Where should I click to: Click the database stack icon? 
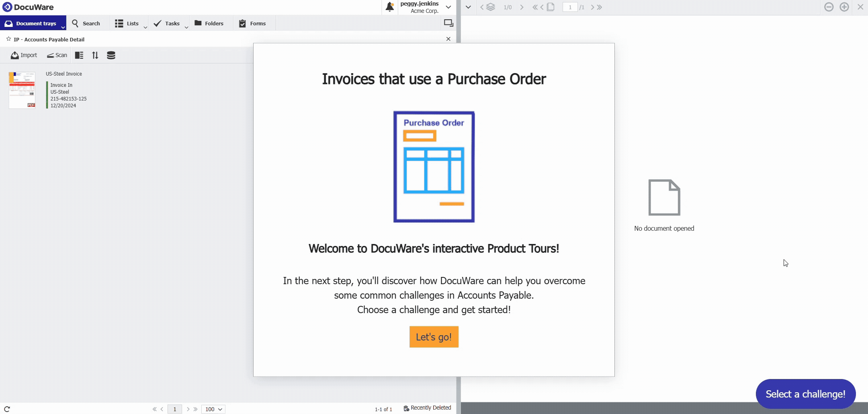click(x=111, y=55)
